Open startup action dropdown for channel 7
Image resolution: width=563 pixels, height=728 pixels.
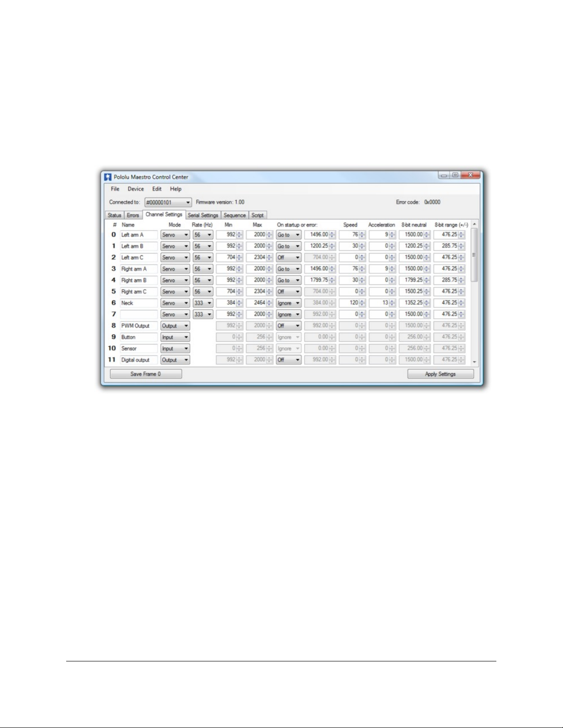289,315
